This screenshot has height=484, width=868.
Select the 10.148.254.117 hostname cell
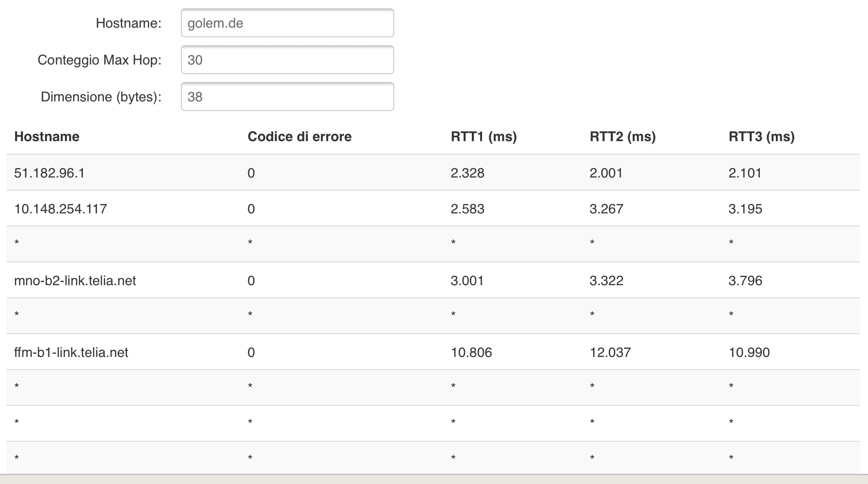61,209
